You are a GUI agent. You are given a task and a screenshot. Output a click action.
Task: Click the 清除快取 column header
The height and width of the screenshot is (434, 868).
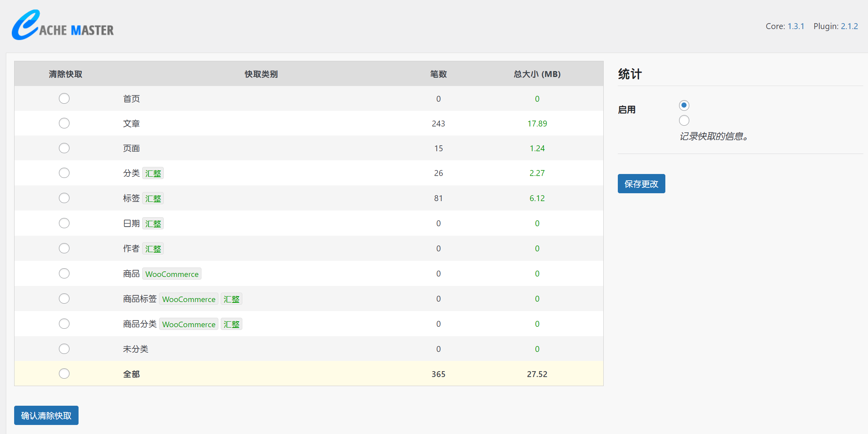tap(66, 74)
